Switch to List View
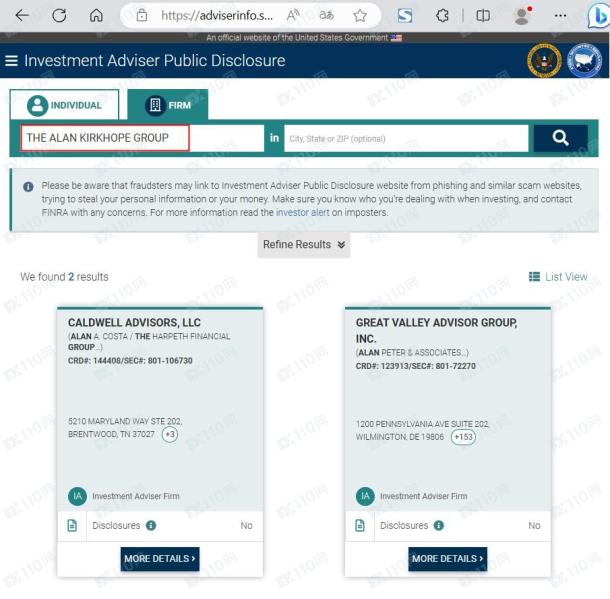Viewport: 610px width, 599px height. coord(558,277)
